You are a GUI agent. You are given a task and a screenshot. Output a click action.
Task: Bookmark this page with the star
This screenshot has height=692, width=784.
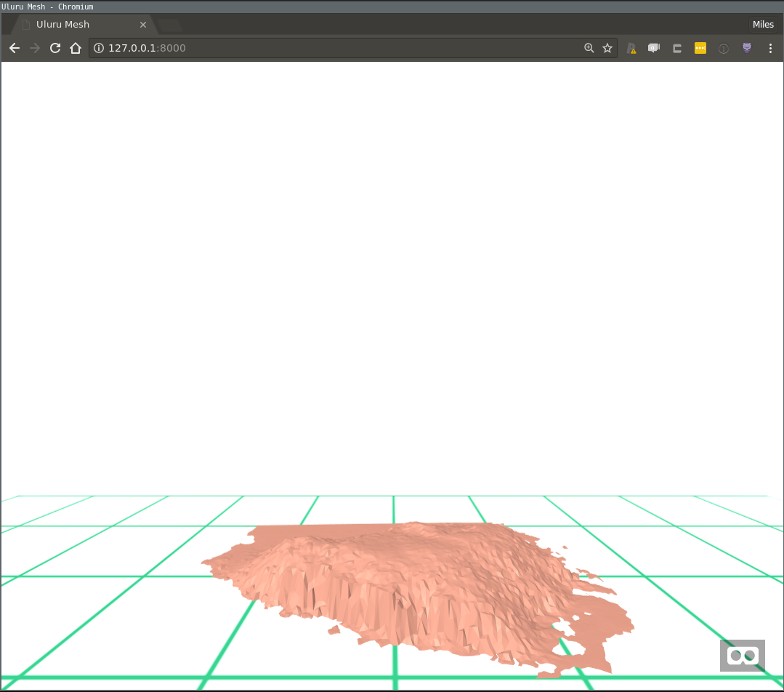point(607,49)
